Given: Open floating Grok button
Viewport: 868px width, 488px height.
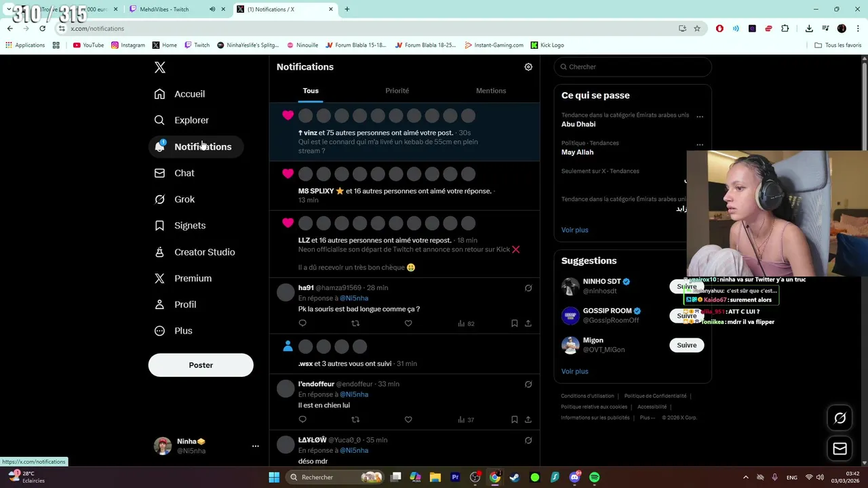Looking at the screenshot, I should tap(840, 418).
